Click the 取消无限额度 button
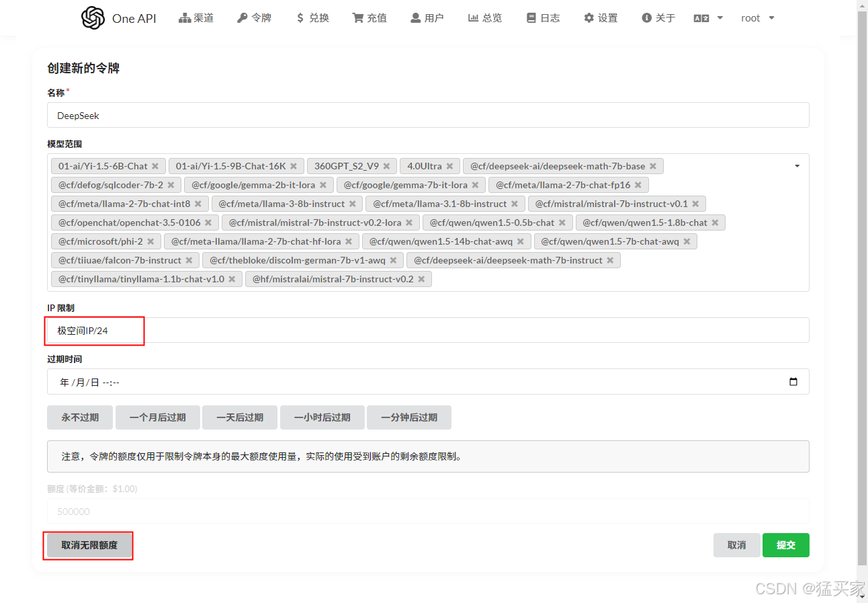Screen dimensions: 868x603 click(x=89, y=545)
